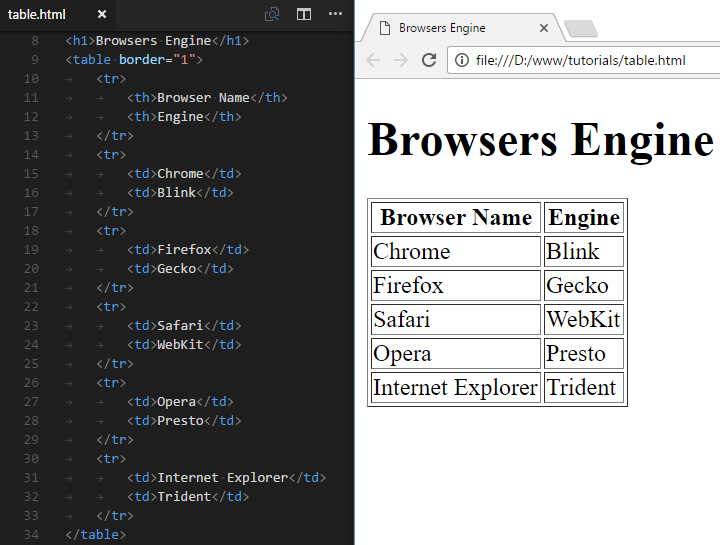Click the split editor icon
The image size is (720, 545).
(304, 14)
